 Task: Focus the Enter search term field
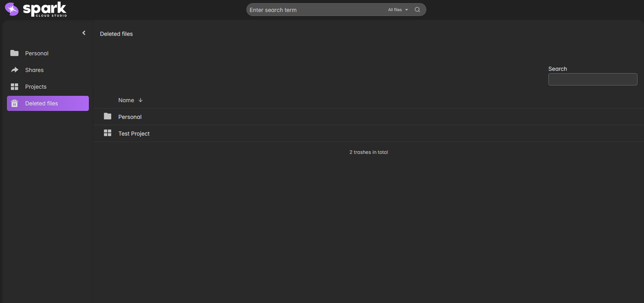pyautogui.click(x=315, y=10)
